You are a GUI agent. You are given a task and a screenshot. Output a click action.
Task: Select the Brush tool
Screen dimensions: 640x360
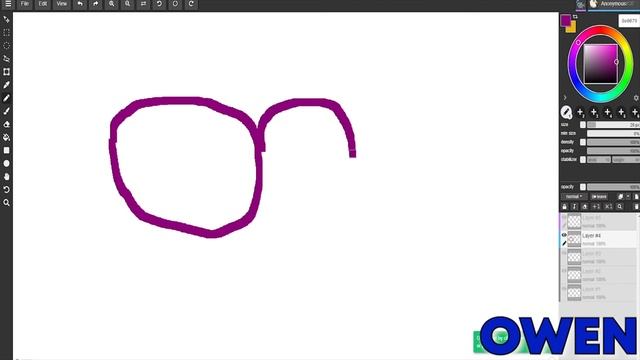[7, 111]
